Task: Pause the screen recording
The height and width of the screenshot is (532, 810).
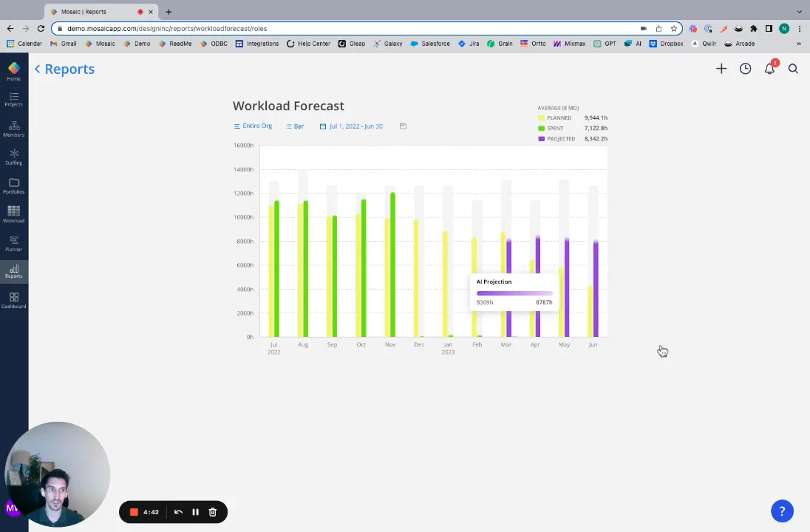Action: click(195, 512)
